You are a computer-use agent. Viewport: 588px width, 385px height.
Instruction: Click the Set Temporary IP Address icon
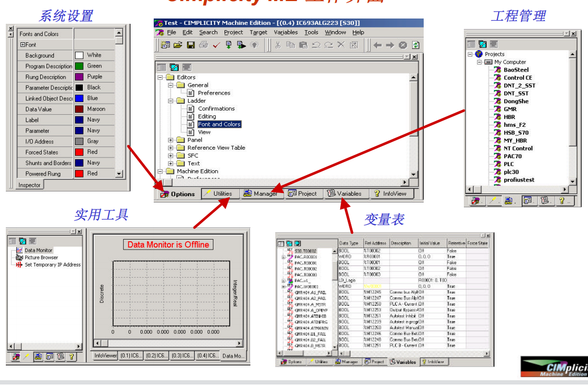click(x=20, y=264)
